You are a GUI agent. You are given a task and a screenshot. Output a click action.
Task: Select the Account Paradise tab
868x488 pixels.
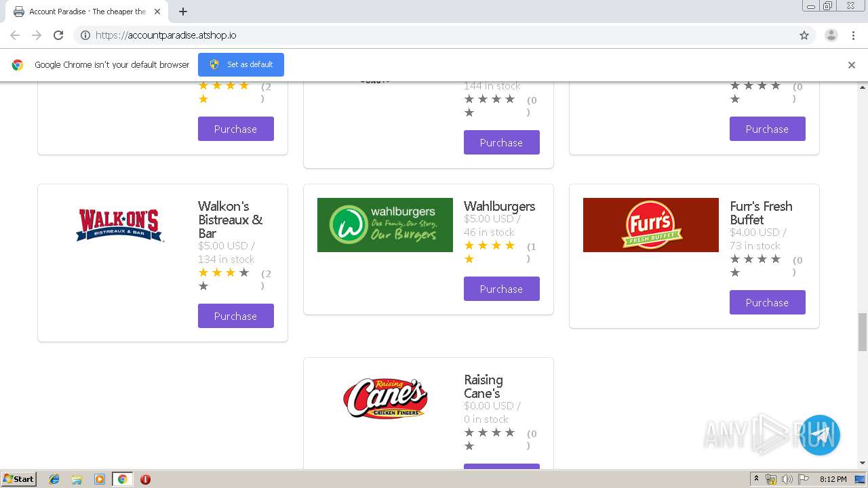click(86, 12)
